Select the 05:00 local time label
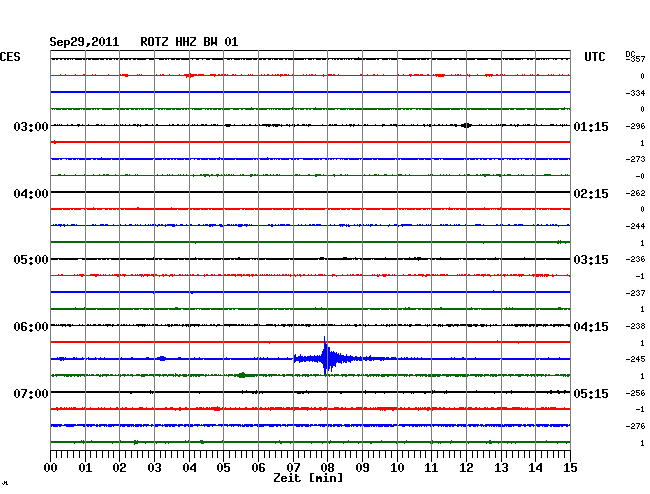The width and height of the screenshot is (650, 494). 31,260
